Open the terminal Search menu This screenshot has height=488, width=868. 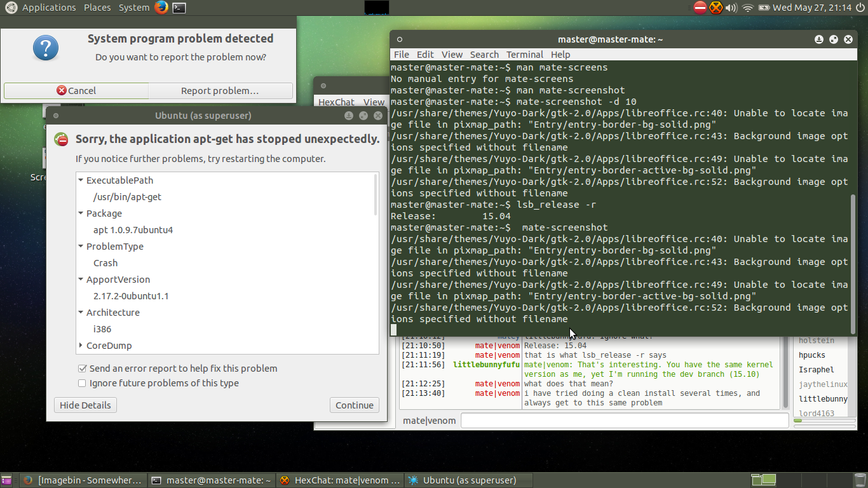(484, 55)
